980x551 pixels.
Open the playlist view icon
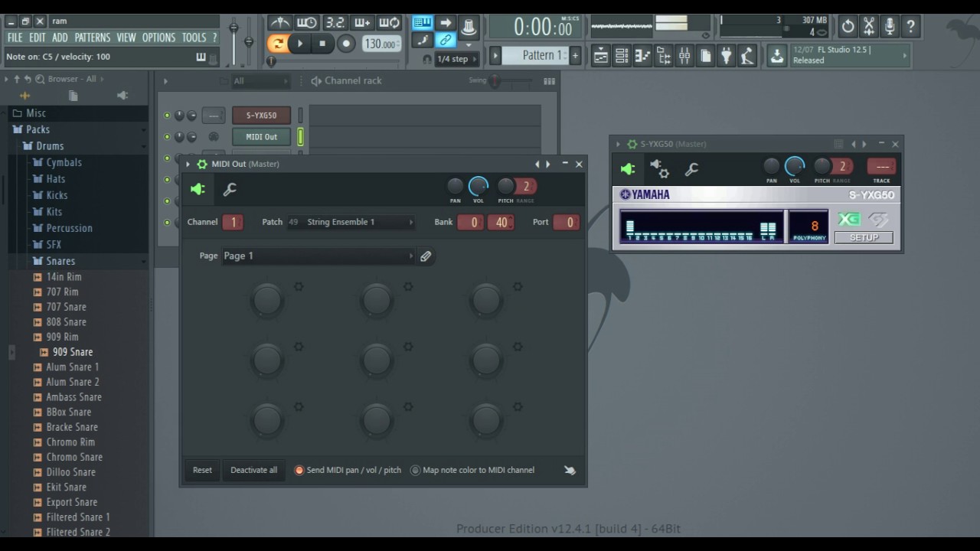(601, 55)
